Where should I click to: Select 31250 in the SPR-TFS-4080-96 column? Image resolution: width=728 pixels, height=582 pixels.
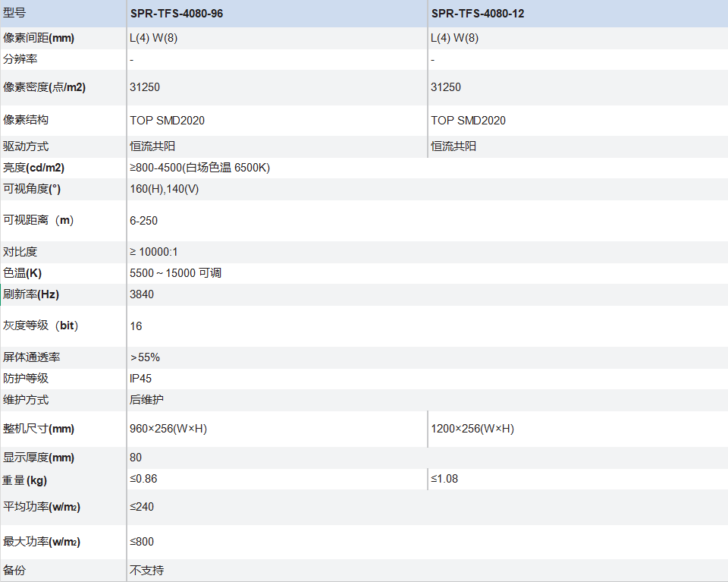(x=145, y=87)
